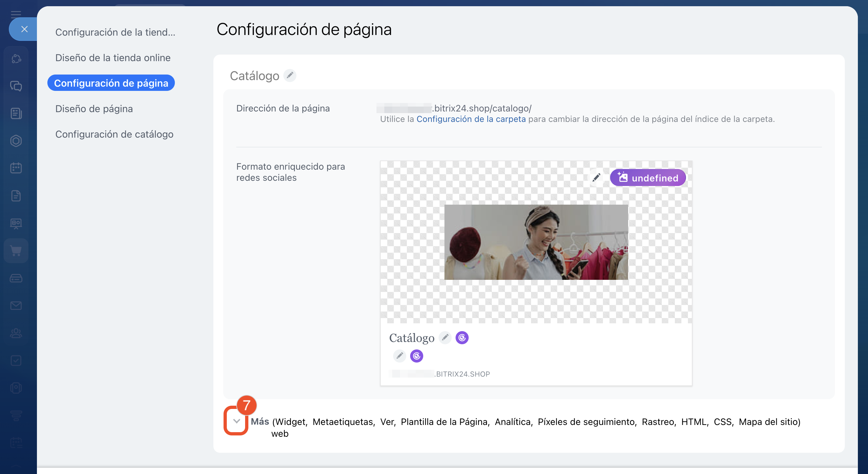Click the purple AI icon beside the card title
The height and width of the screenshot is (474, 868).
[x=462, y=337]
